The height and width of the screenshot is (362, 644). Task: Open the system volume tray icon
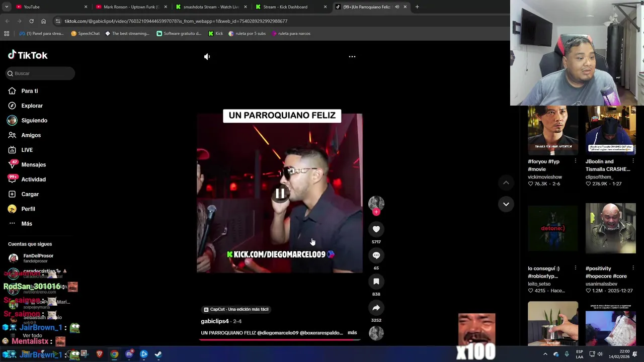click(x=600, y=354)
